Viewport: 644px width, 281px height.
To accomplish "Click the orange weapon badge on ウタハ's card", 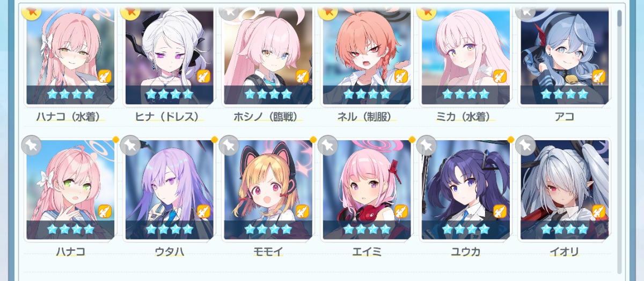I will coord(203,212).
